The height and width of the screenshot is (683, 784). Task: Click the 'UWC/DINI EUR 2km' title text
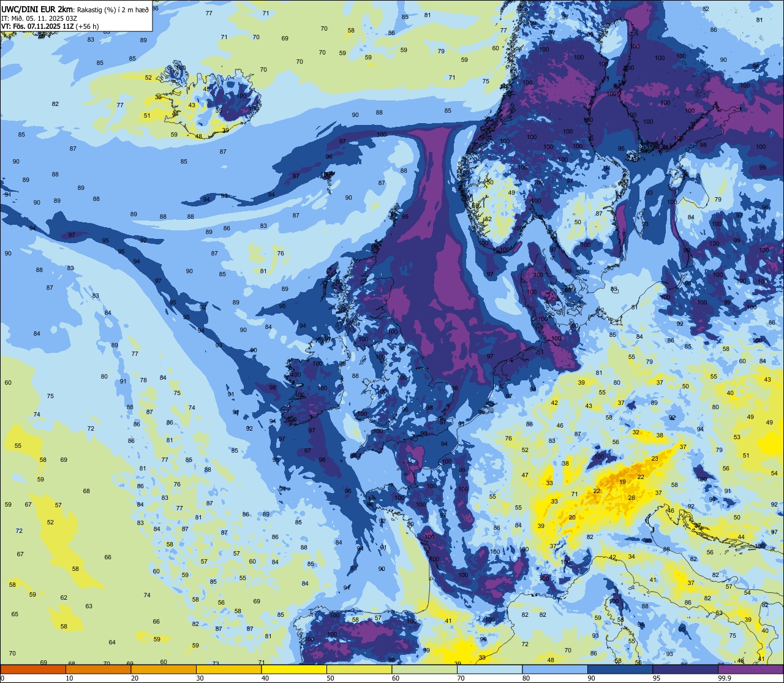pyautogui.click(x=38, y=9)
